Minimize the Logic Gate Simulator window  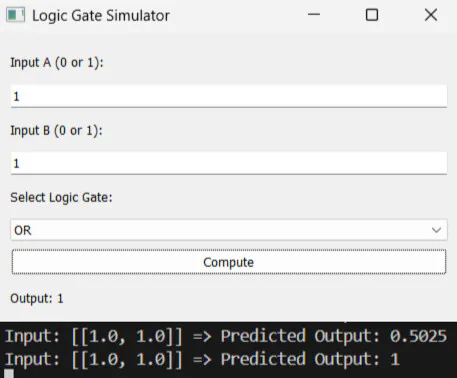click(314, 15)
